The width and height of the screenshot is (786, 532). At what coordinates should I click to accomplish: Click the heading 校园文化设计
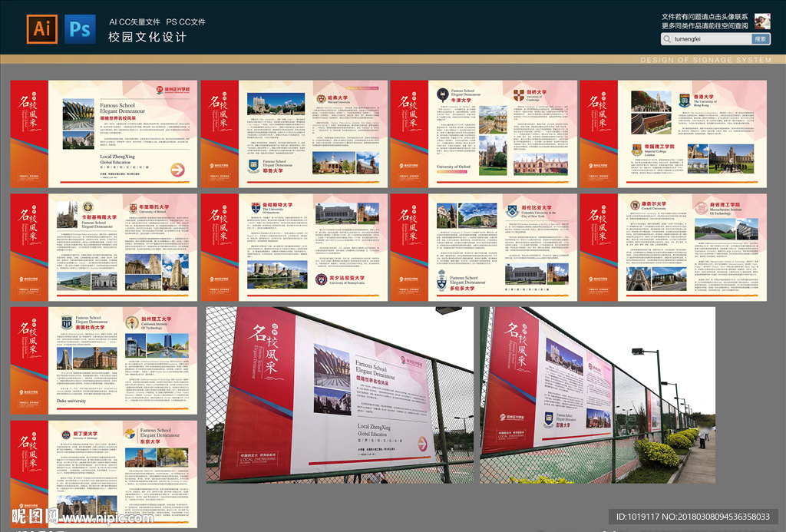tap(147, 37)
